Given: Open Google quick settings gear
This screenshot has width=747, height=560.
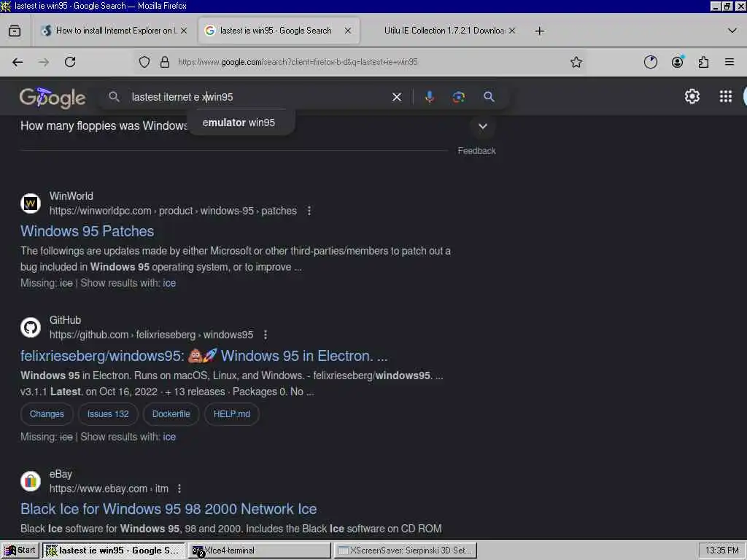Looking at the screenshot, I should click(692, 97).
